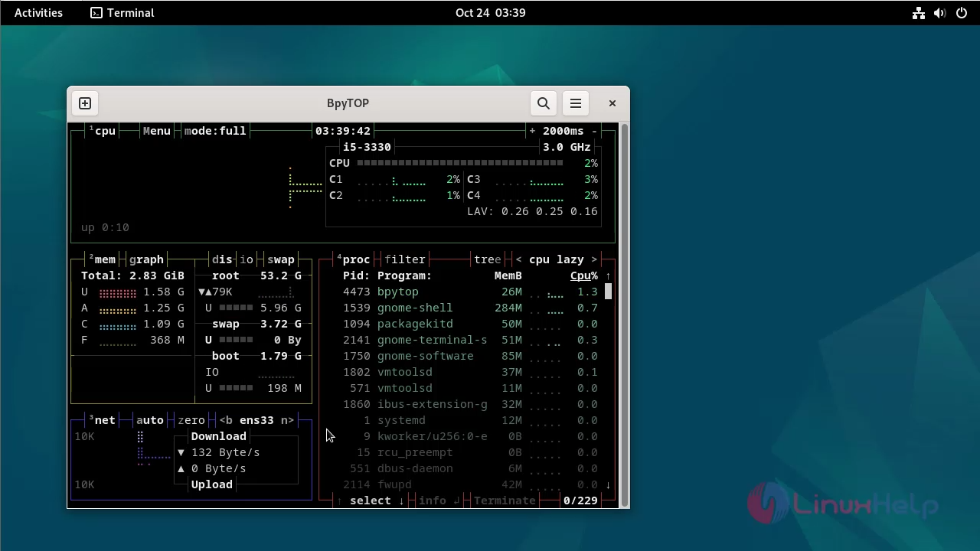Click the process list scrollbar handle

pyautogui.click(x=608, y=292)
